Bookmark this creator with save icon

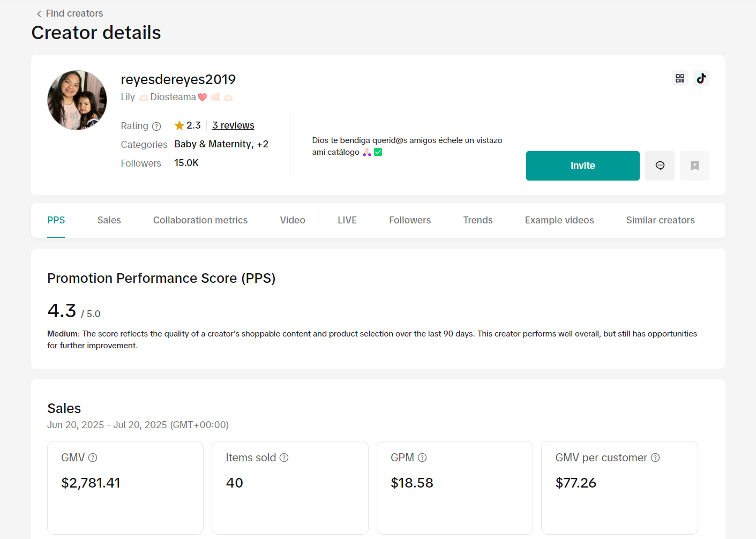pyautogui.click(x=694, y=166)
